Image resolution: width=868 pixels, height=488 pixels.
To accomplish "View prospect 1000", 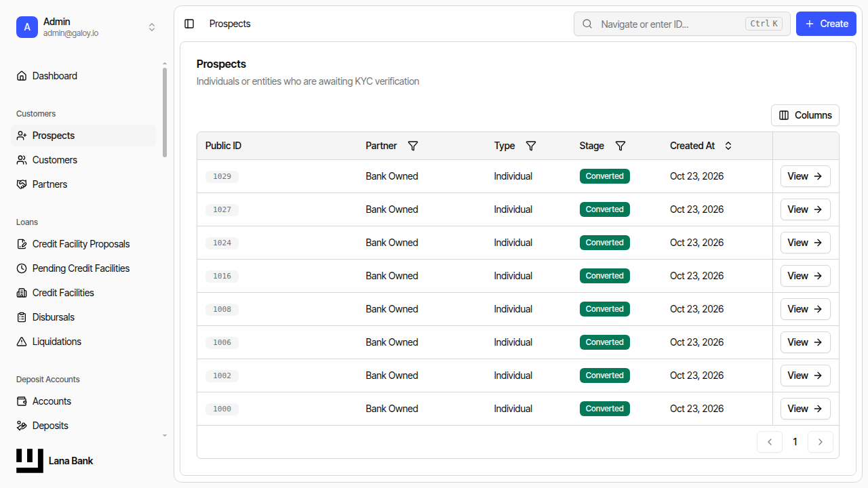I will 805,409.
